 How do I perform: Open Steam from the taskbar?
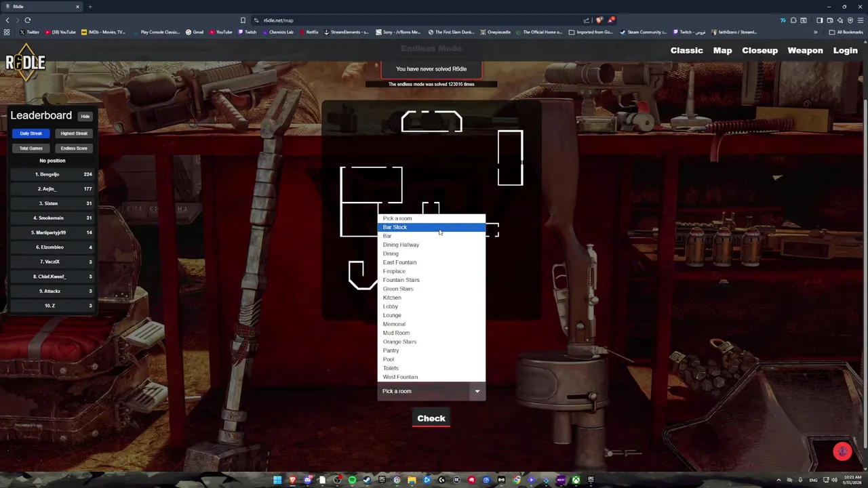pos(367,480)
